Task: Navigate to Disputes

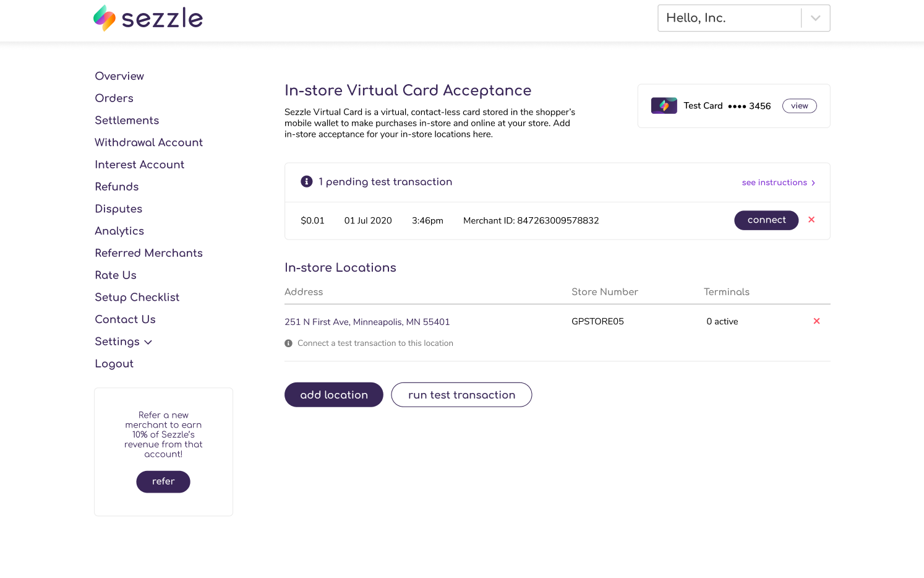Action: pyautogui.click(x=118, y=209)
